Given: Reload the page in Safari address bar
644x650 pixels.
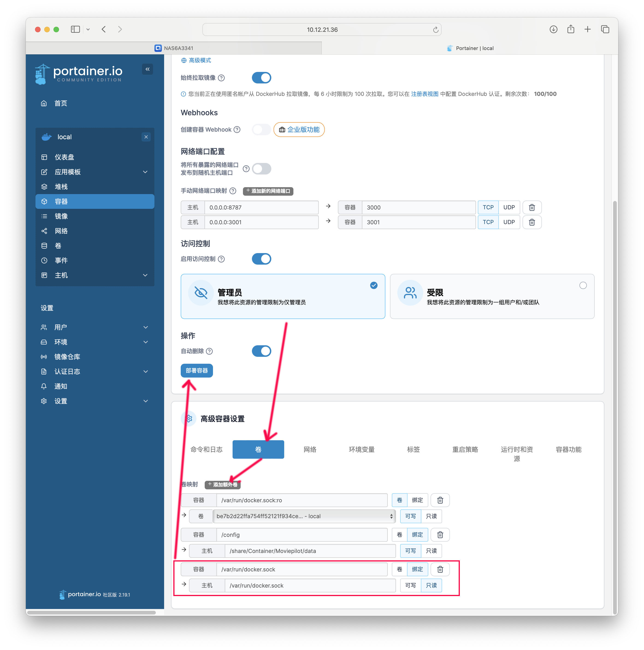Looking at the screenshot, I should 435,30.
